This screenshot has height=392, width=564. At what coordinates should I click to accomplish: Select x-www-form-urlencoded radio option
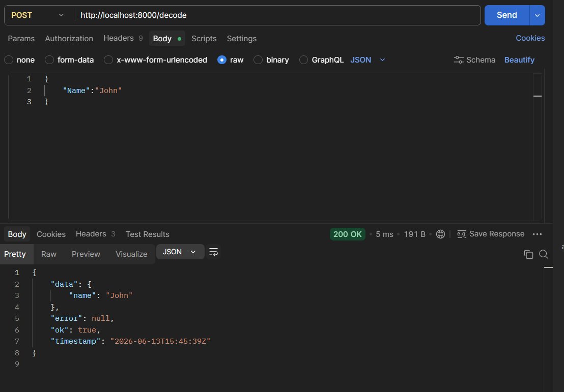coord(108,60)
